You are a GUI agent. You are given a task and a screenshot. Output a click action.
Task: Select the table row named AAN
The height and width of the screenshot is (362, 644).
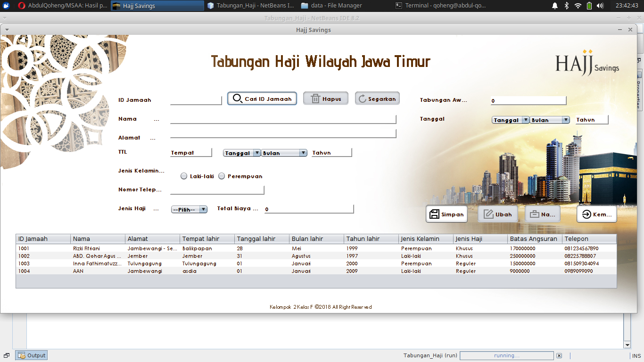(316, 271)
